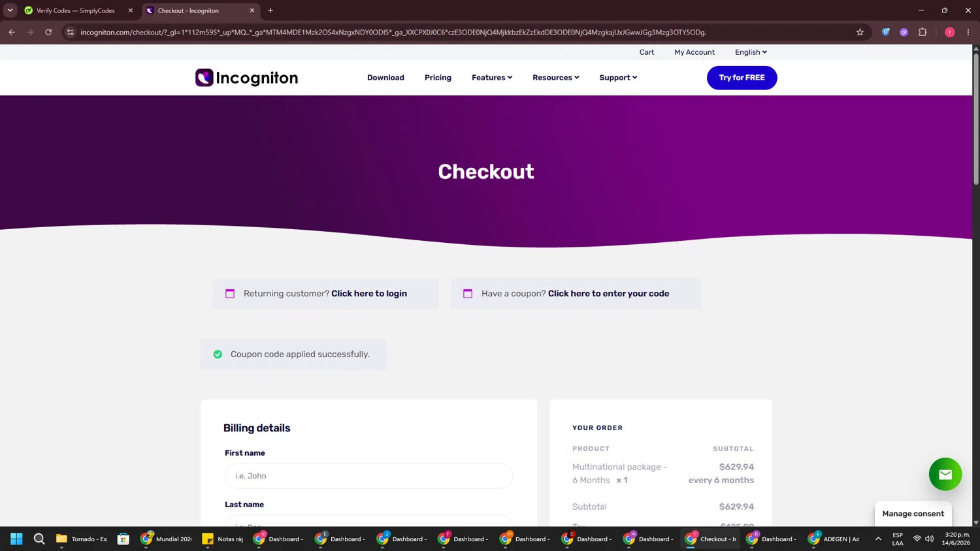Click the calendar icon beside Have a coupon
Image resolution: width=980 pixels, height=551 pixels.
(x=468, y=294)
